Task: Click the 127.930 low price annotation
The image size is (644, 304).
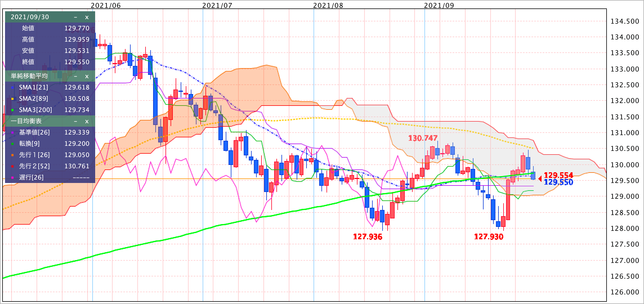Action: (x=489, y=236)
